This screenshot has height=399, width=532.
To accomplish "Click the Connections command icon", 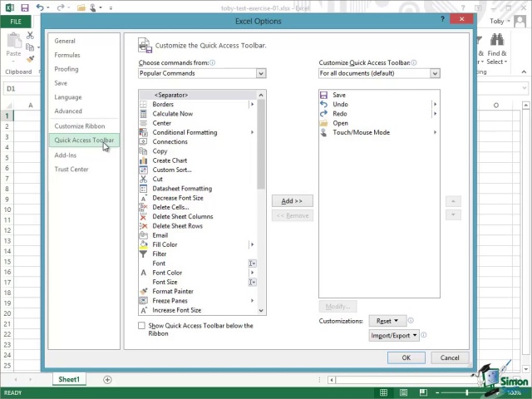I will 144,142.
